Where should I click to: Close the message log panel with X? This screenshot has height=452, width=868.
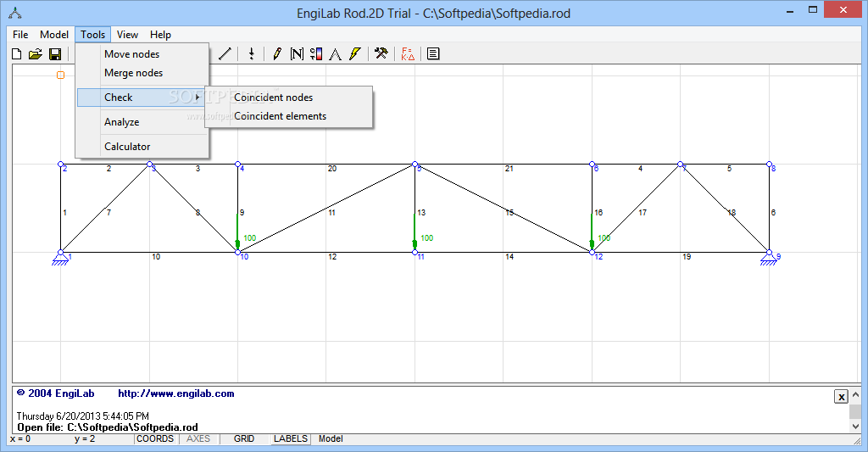click(x=841, y=396)
